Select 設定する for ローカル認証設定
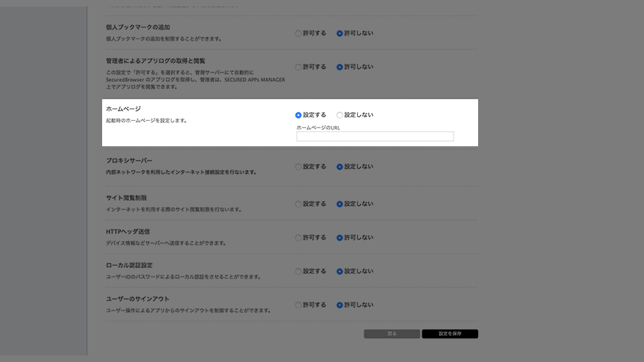The height and width of the screenshot is (362, 644). tap(298, 271)
